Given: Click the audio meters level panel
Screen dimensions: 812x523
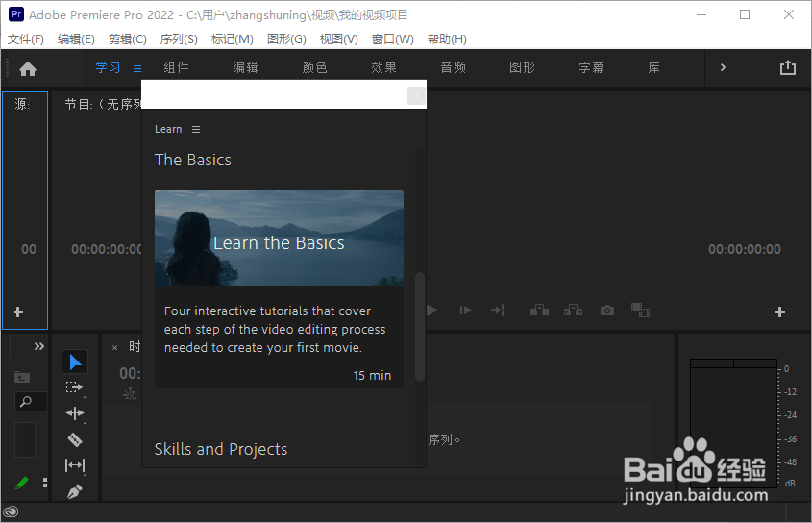Looking at the screenshot, I should [733, 422].
